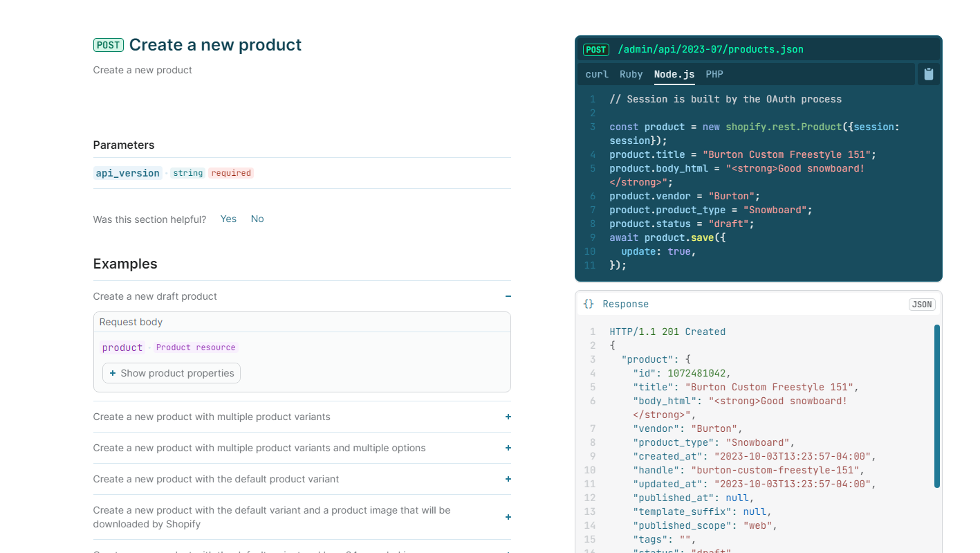Collapse the Create a new draft product example
This screenshot has width=980, height=553.
[x=508, y=296]
